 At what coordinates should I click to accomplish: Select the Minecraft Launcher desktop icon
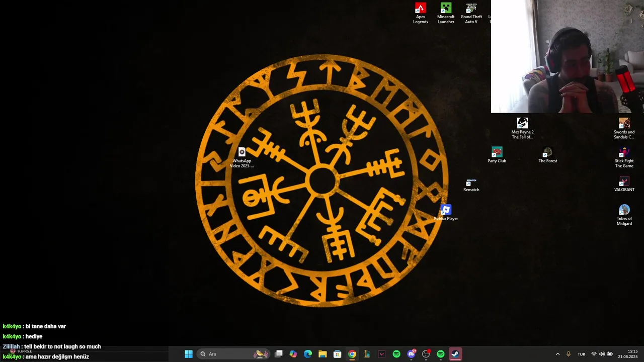(446, 13)
